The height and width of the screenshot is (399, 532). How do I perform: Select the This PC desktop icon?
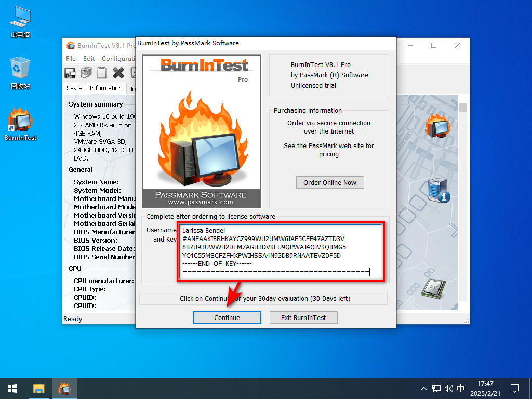point(20,22)
